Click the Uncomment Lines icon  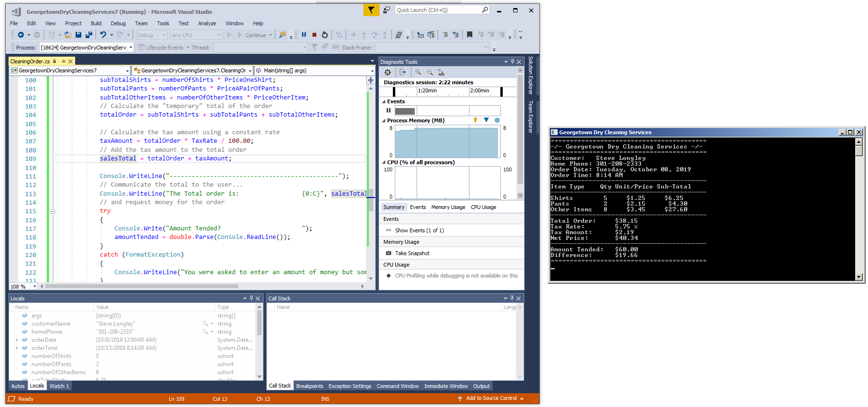[x=456, y=35]
